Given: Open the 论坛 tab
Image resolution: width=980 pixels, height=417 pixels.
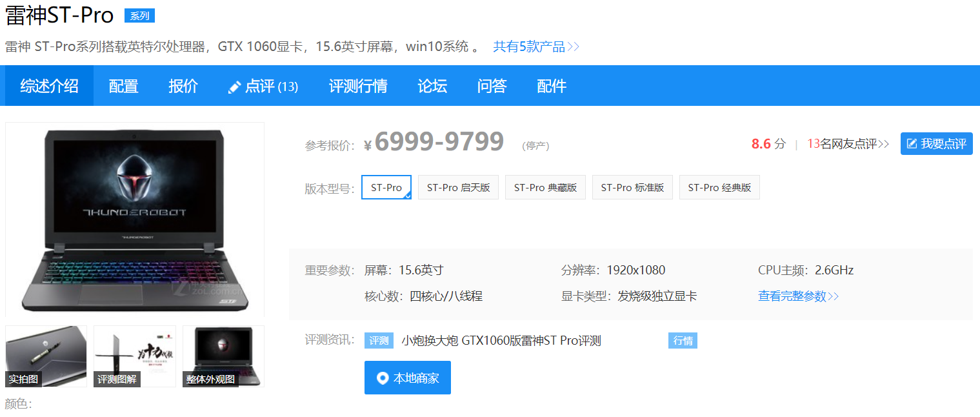Looking at the screenshot, I should point(432,86).
